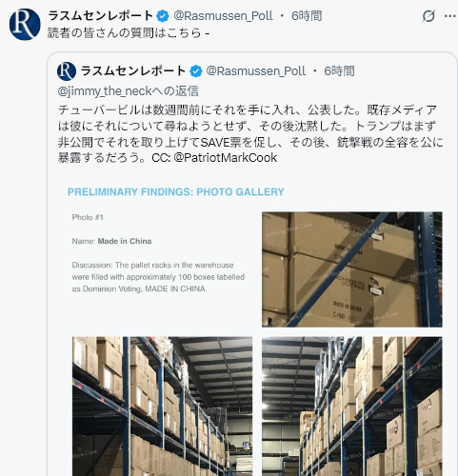
Task: Open the three-dot more options menu
Action: pos(450,16)
